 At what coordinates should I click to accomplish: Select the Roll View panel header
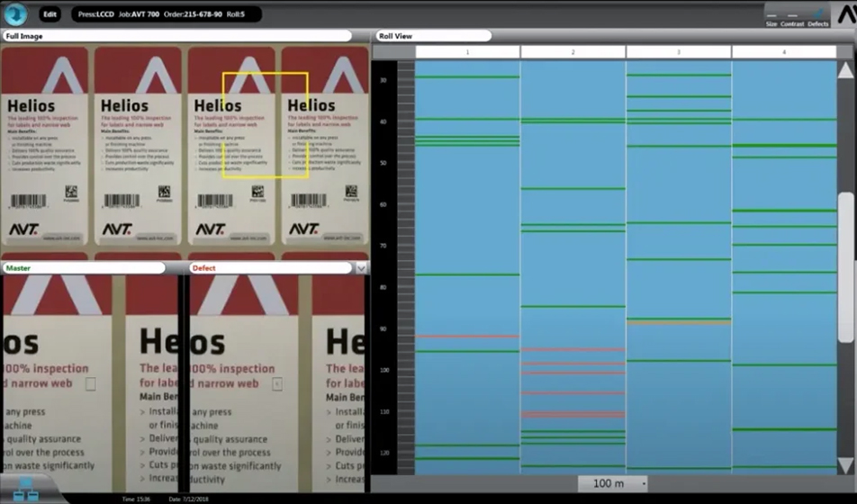click(x=433, y=36)
